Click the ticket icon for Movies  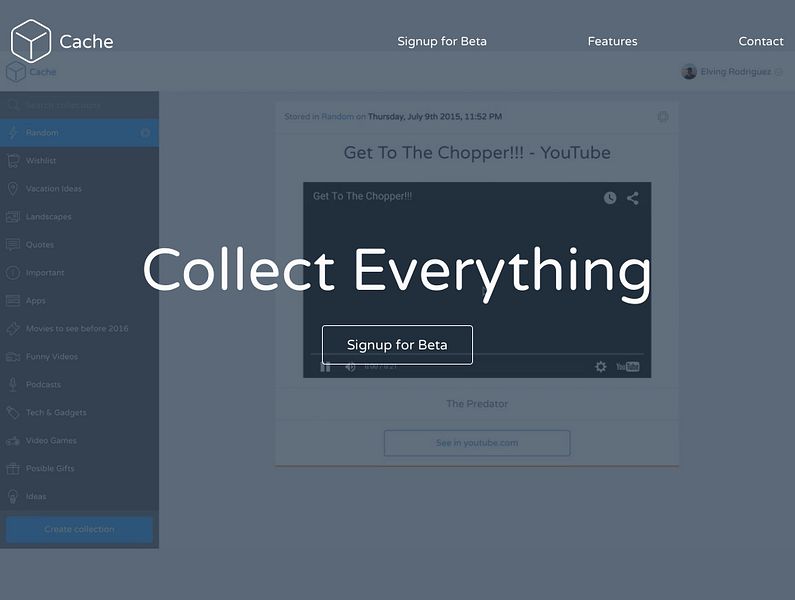[x=13, y=329]
